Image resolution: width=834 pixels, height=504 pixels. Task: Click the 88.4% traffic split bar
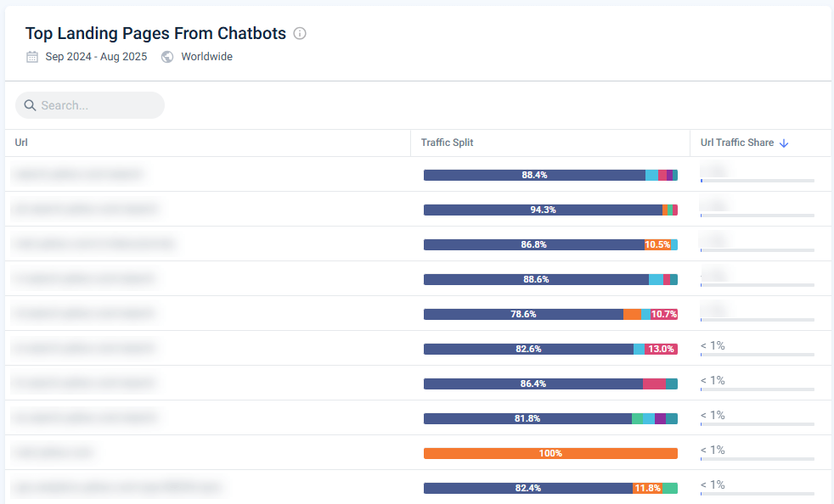coord(534,174)
